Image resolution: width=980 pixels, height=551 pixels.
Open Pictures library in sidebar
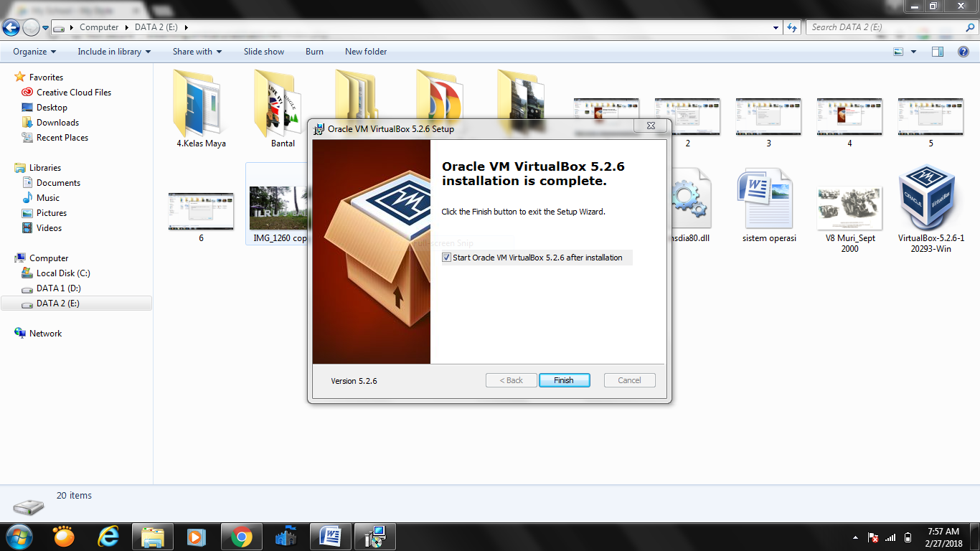(x=52, y=213)
